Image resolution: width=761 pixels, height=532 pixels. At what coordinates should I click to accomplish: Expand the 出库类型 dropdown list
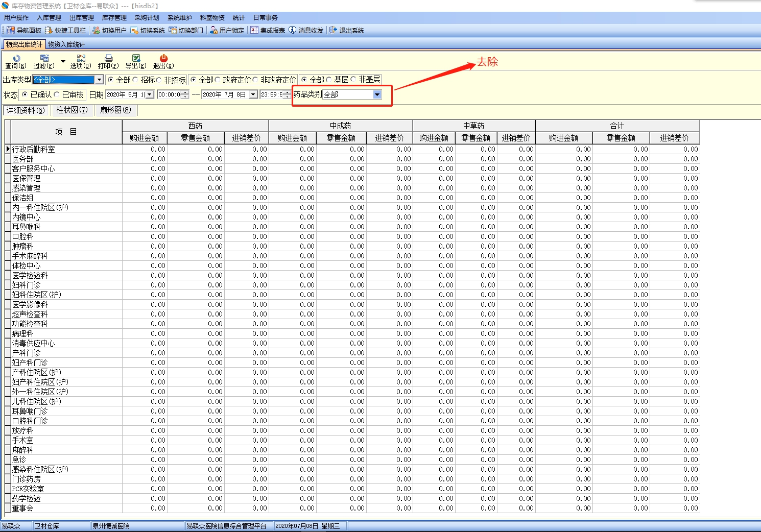[99, 80]
